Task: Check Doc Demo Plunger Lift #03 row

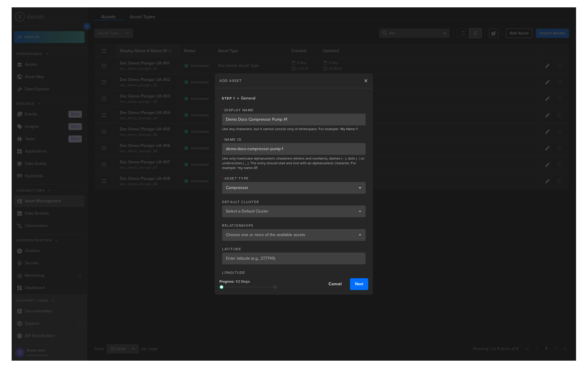Action: pyautogui.click(x=104, y=99)
